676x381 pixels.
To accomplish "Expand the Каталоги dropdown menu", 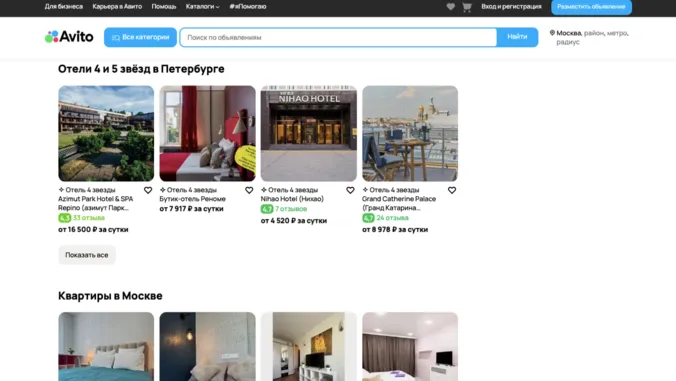I will click(203, 6).
